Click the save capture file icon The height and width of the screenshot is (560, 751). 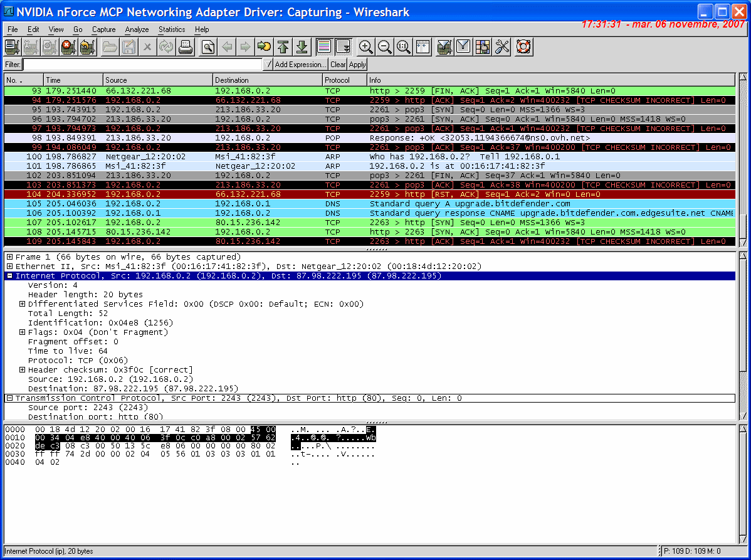(x=129, y=47)
